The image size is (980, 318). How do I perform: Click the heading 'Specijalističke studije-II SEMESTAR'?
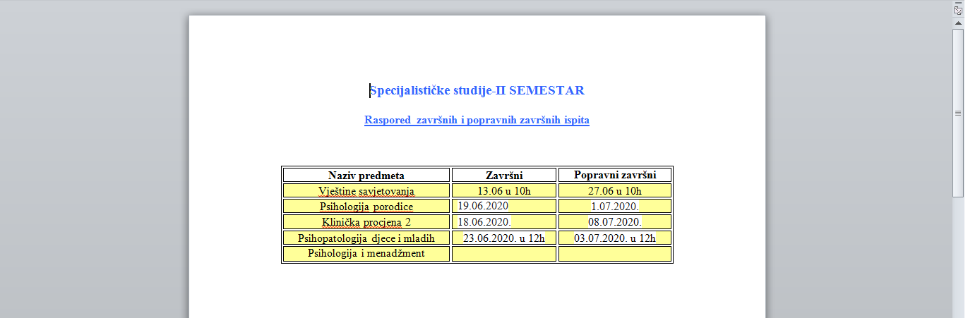click(x=477, y=90)
